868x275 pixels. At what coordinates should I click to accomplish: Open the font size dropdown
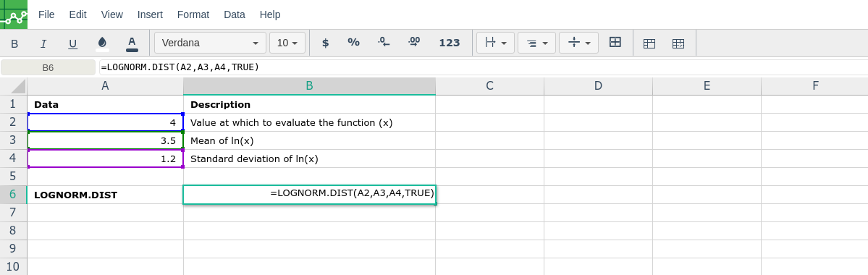click(x=287, y=43)
